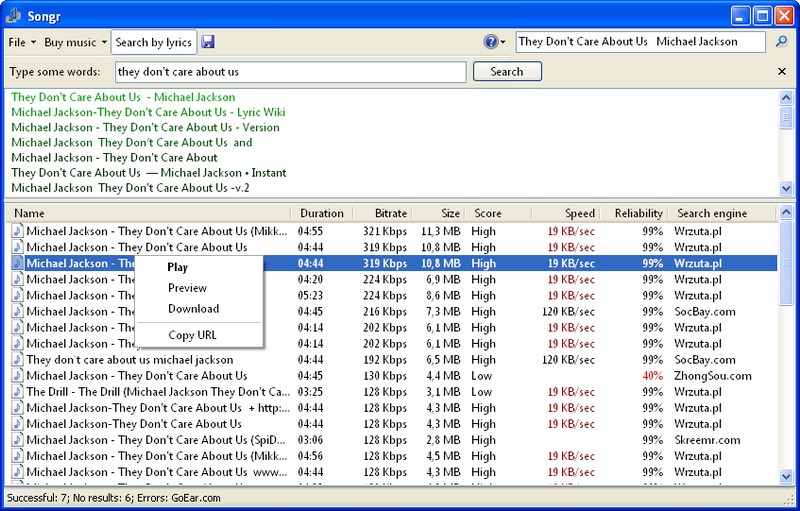This screenshot has width=800, height=511.
Task: Click file icon of the 05:23 duration row
Action: (x=18, y=295)
